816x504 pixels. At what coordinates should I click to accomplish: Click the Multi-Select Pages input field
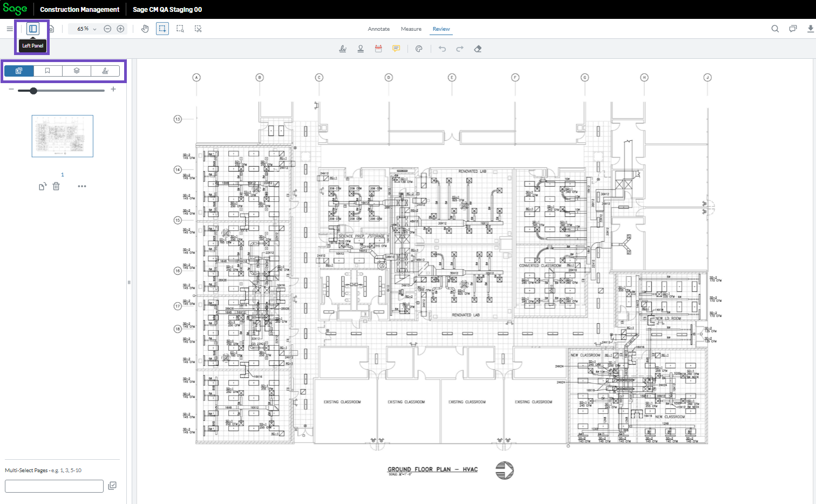click(54, 486)
